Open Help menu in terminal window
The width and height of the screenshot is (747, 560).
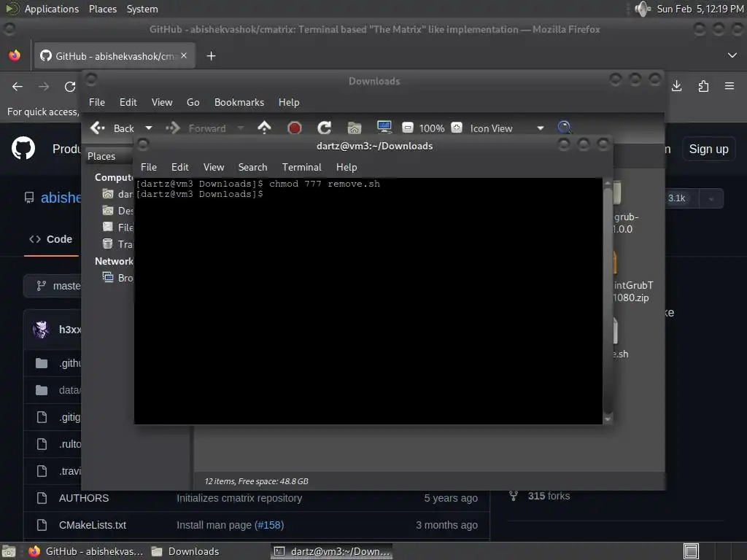click(x=347, y=167)
